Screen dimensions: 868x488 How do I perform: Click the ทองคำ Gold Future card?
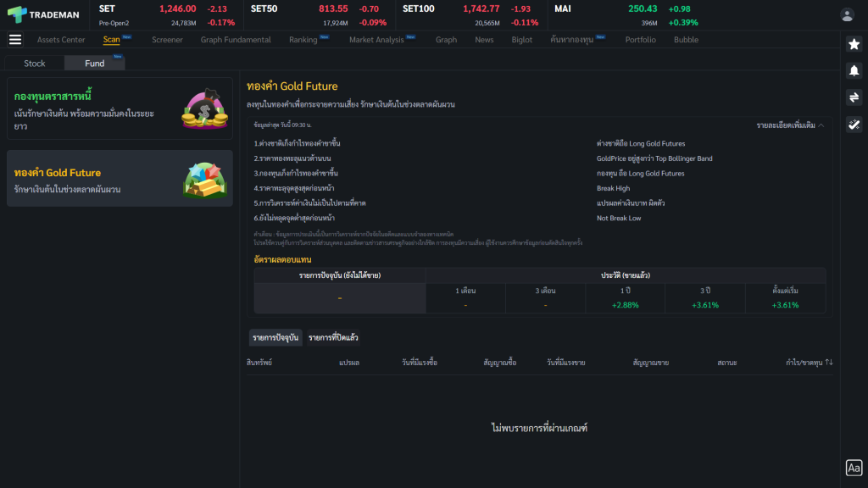point(120,179)
